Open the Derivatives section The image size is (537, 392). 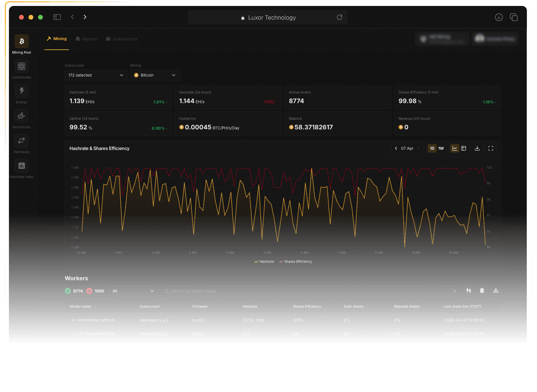pos(21,116)
